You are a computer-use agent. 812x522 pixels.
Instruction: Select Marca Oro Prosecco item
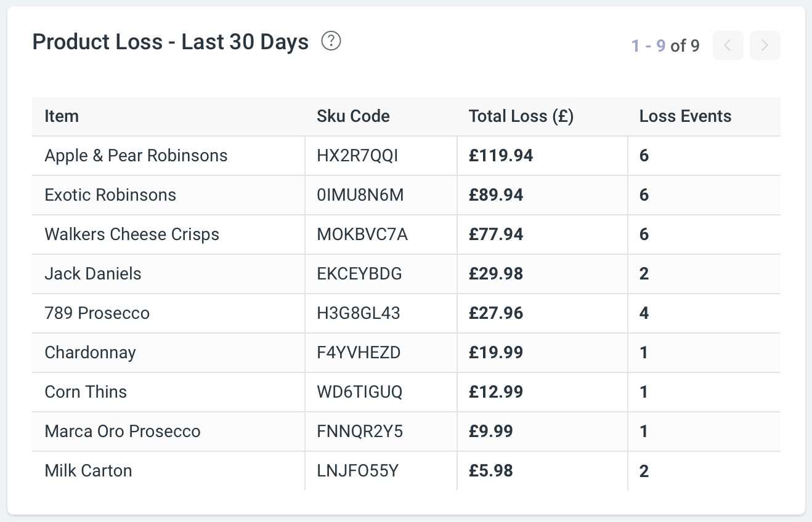[123, 432]
